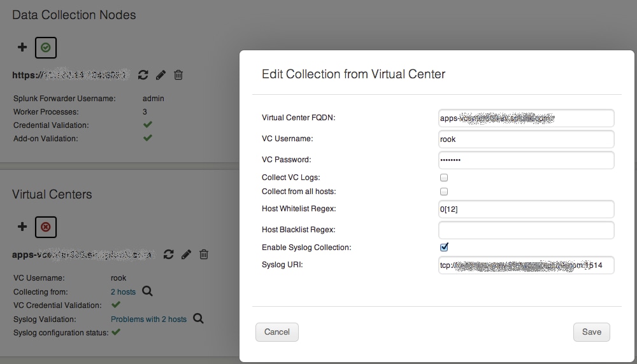637x364 pixels.
Task: Click red error status icon for Virtual Centers
Action: click(45, 227)
